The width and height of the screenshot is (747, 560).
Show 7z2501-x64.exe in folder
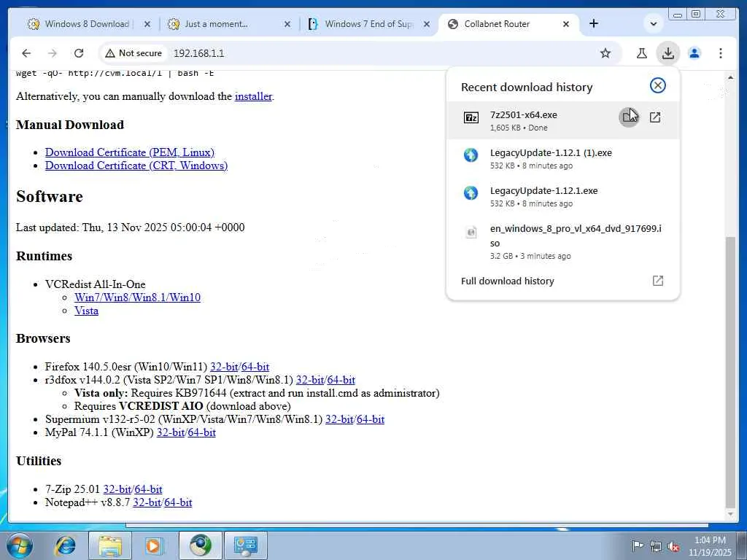[x=629, y=117]
